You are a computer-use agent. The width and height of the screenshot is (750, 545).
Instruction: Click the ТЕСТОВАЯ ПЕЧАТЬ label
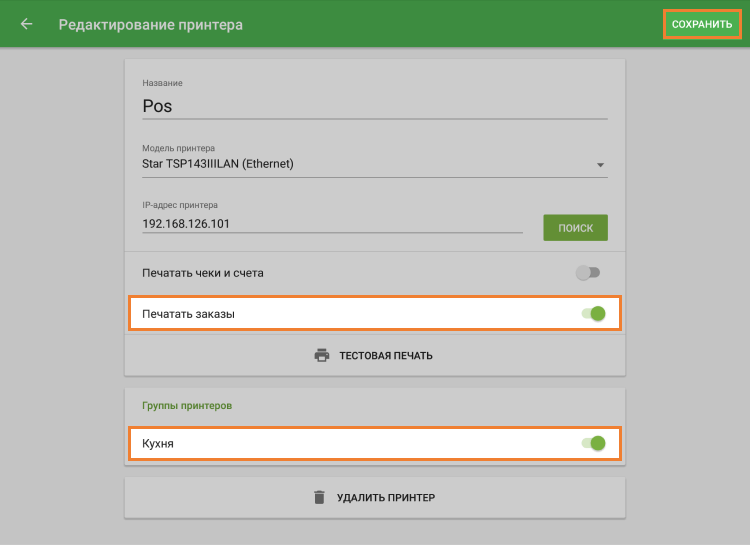click(x=385, y=356)
